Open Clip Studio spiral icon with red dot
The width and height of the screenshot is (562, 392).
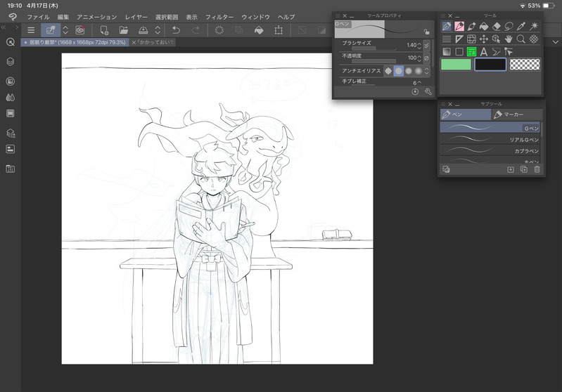pos(80,30)
